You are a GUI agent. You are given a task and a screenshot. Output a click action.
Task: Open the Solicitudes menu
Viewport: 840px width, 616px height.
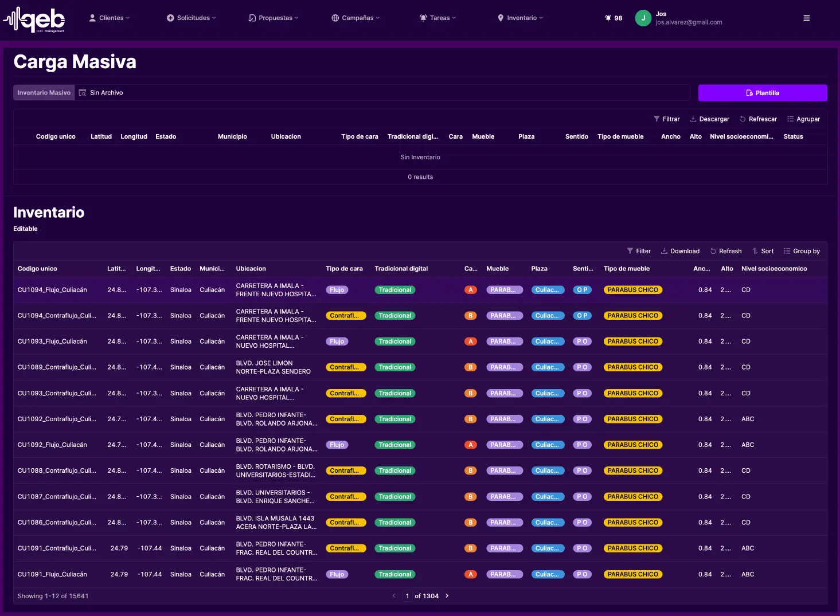pos(192,18)
